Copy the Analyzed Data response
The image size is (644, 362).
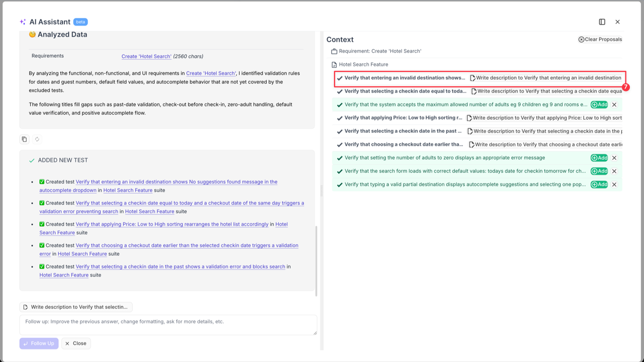[x=24, y=139]
